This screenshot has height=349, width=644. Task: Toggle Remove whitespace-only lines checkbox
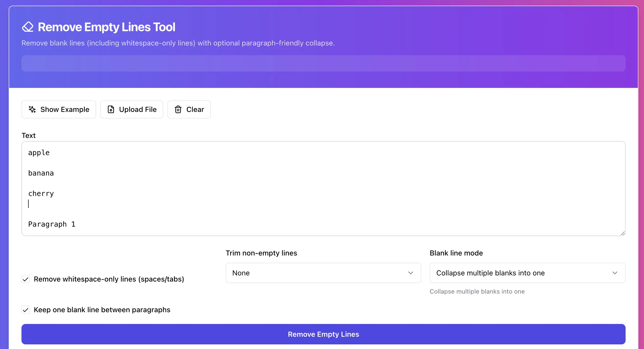(x=26, y=279)
